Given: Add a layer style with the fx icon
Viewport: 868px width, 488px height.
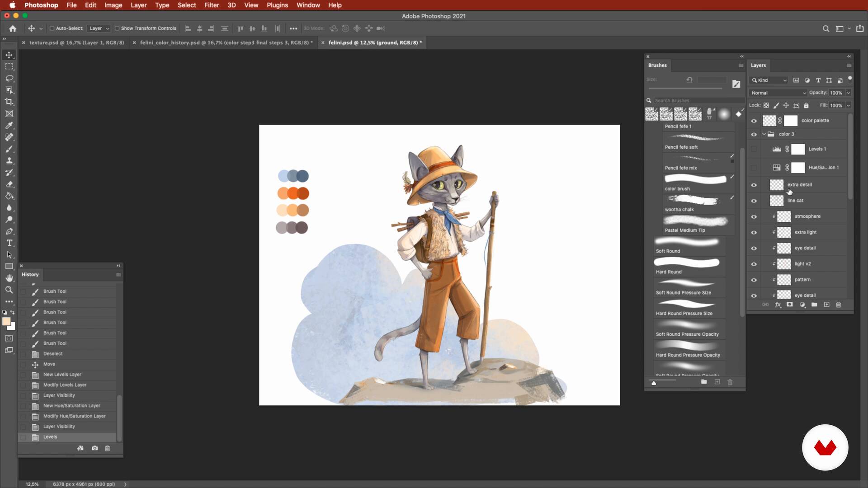Looking at the screenshot, I should [x=778, y=305].
